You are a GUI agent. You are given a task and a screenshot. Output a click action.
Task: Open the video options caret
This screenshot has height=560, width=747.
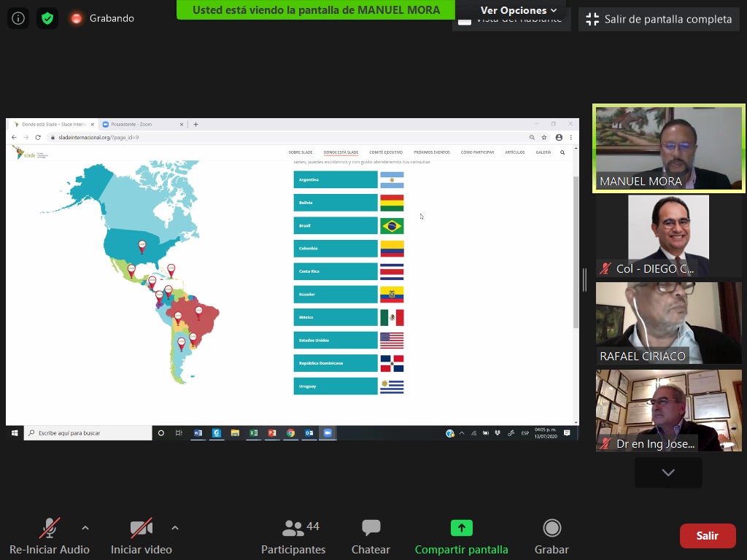point(175,528)
